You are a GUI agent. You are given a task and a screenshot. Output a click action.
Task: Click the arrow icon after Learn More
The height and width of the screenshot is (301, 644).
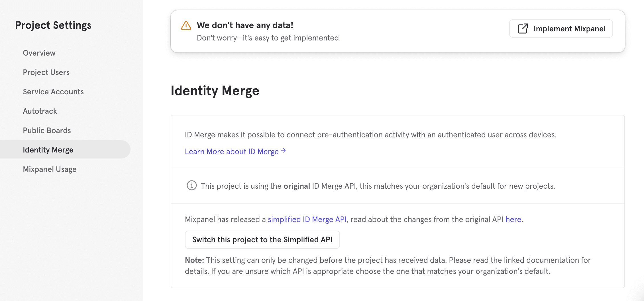(283, 151)
